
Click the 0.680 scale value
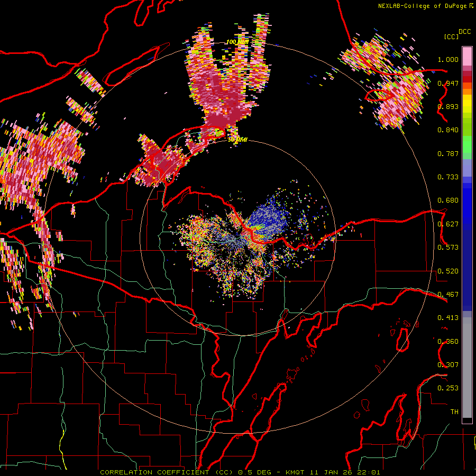(x=448, y=200)
